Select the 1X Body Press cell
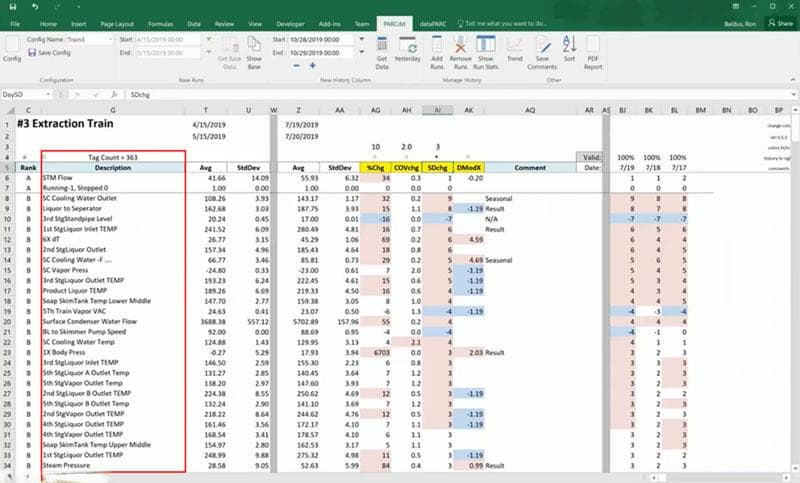The height and width of the screenshot is (483, 800). (113, 352)
